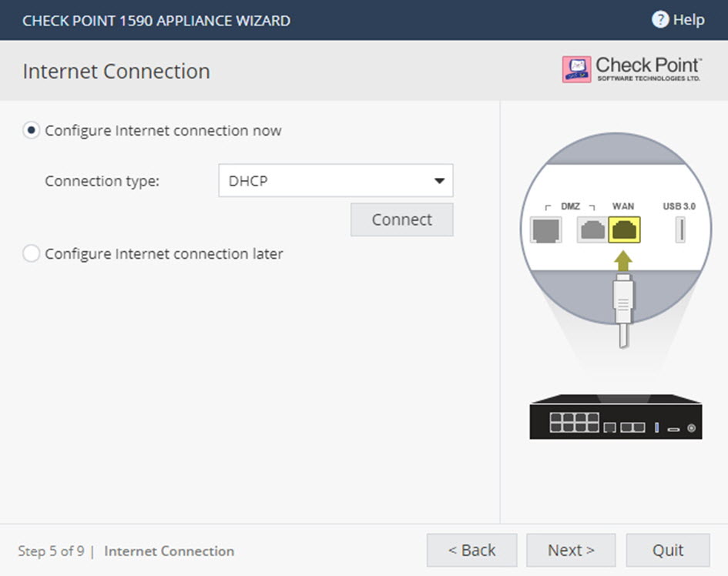Click the gray DMZ port icon
The image size is (728, 576).
click(x=592, y=229)
